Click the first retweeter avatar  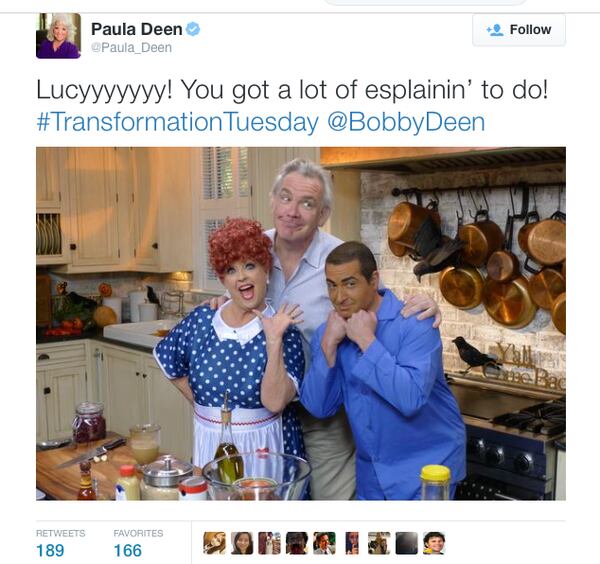pyautogui.click(x=214, y=543)
